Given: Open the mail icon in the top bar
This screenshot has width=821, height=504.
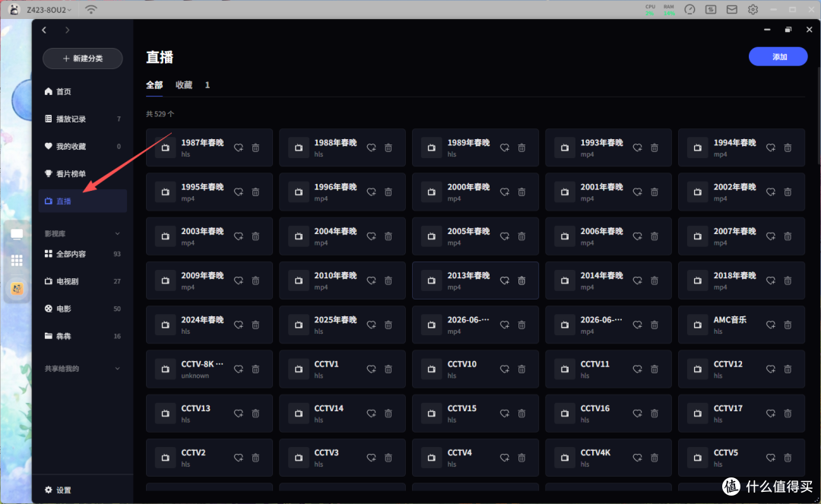Looking at the screenshot, I should pos(732,9).
